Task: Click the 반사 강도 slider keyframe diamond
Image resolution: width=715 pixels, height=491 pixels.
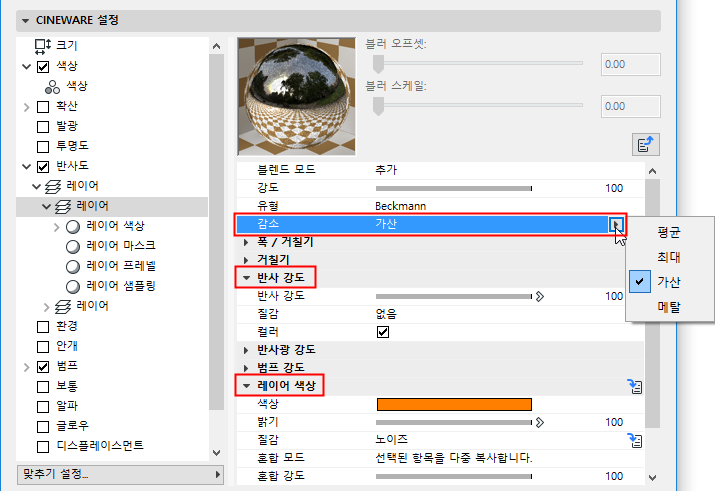Action: [540, 297]
